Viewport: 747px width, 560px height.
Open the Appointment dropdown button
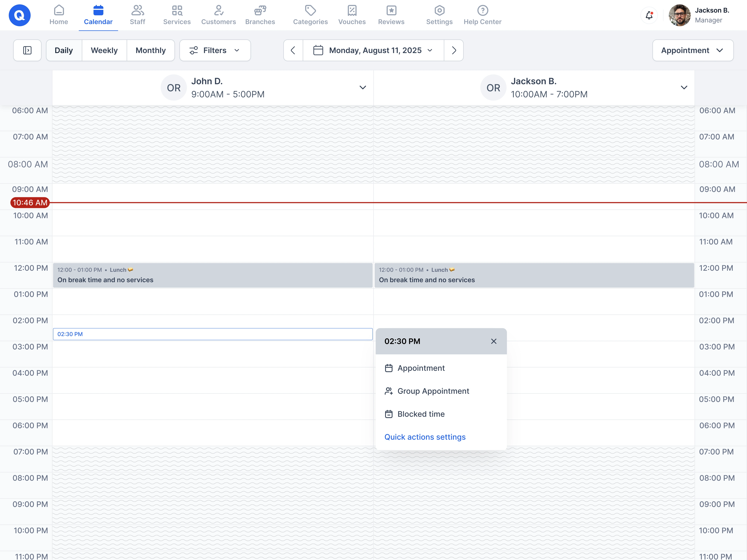(x=693, y=50)
